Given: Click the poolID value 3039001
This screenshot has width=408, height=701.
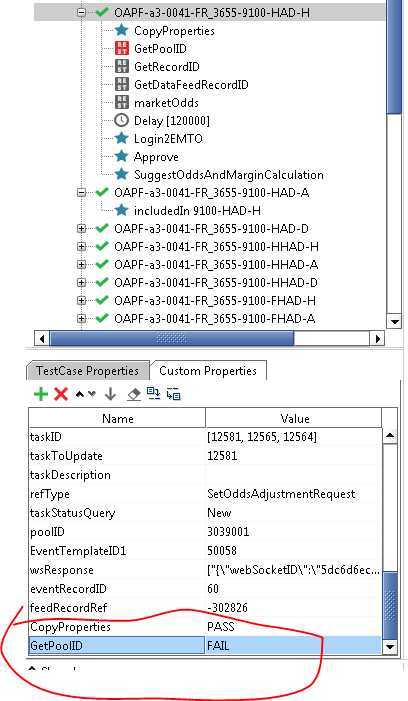Looking at the screenshot, I should [228, 532].
